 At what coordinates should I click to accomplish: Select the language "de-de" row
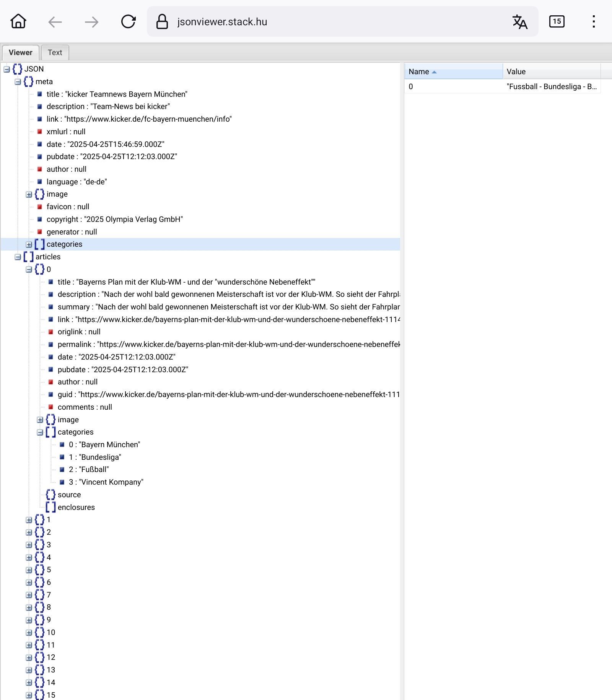tap(77, 182)
